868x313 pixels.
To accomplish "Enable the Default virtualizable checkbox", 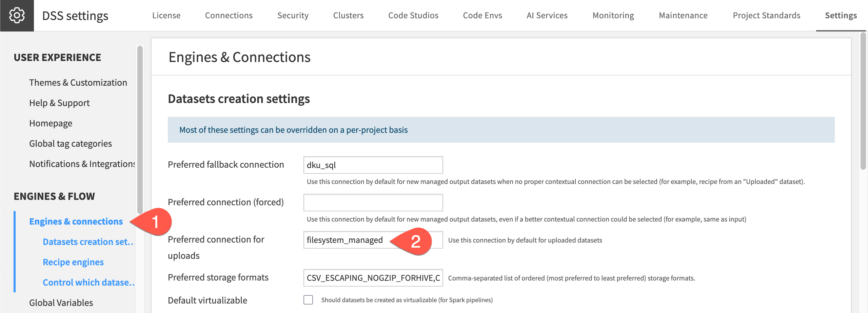I will click(x=308, y=300).
